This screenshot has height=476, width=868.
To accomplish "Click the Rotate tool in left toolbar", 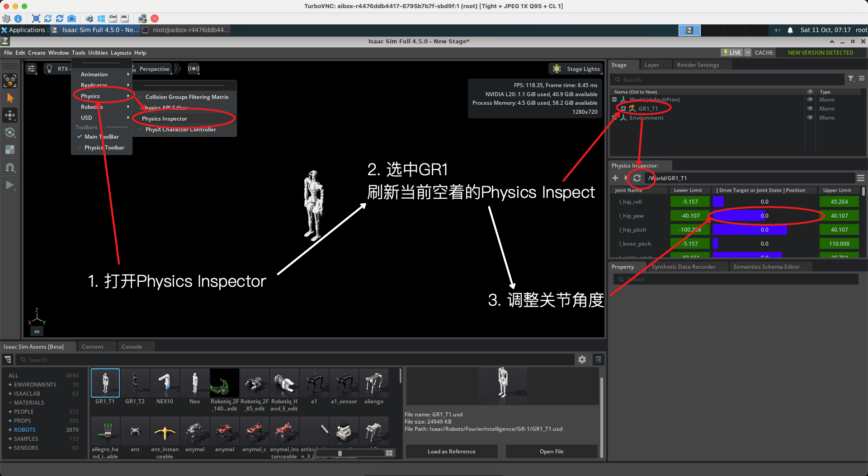I will 10,132.
